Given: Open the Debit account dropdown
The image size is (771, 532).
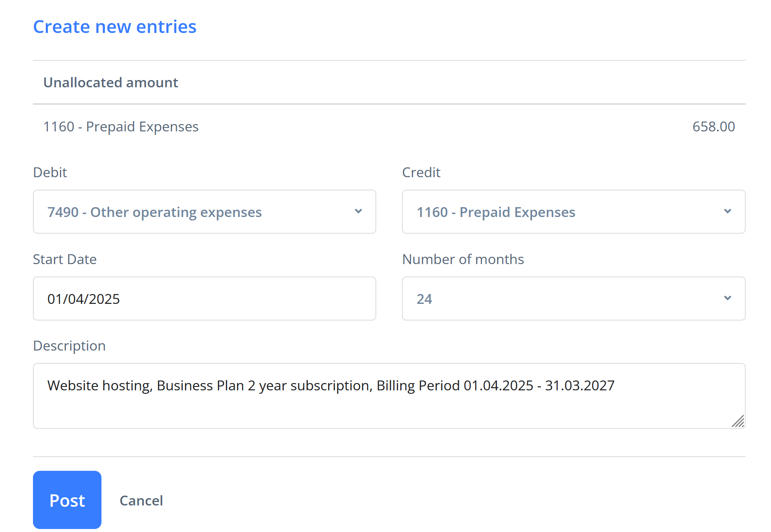Looking at the screenshot, I should point(205,212).
